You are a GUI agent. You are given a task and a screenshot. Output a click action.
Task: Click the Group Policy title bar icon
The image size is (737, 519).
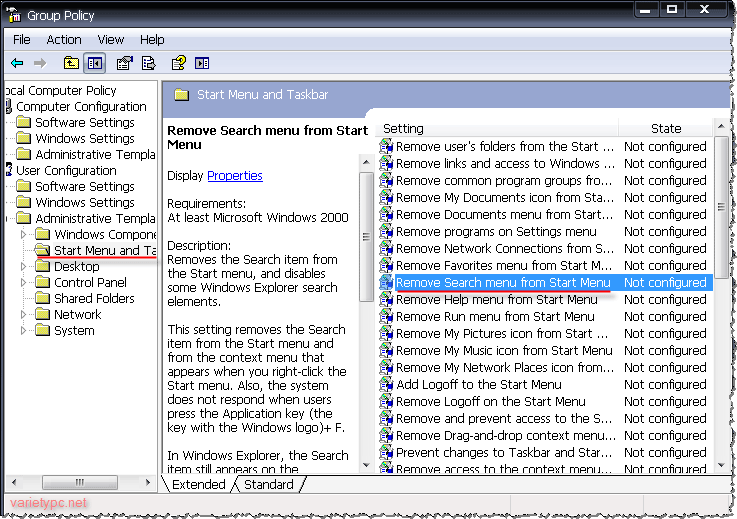pos(14,15)
